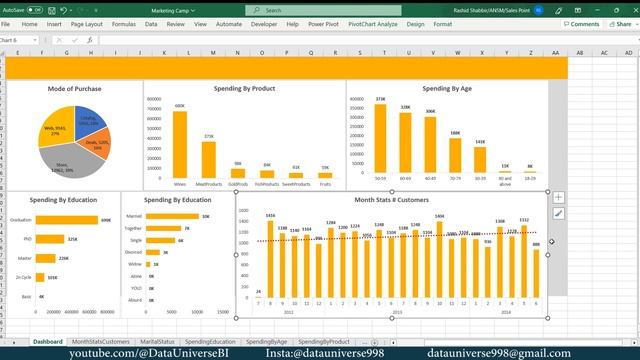
Task: Open Ribbon Display Options icon
Action: coord(578,10)
